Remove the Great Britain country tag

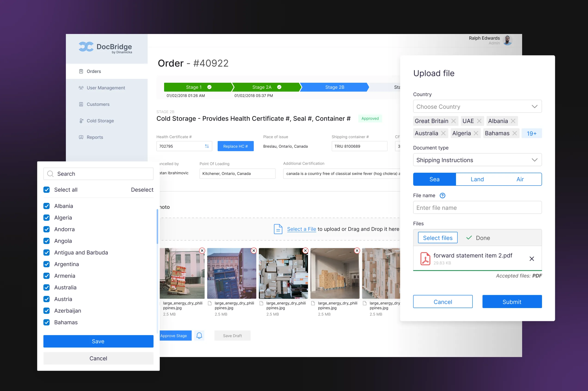click(453, 121)
